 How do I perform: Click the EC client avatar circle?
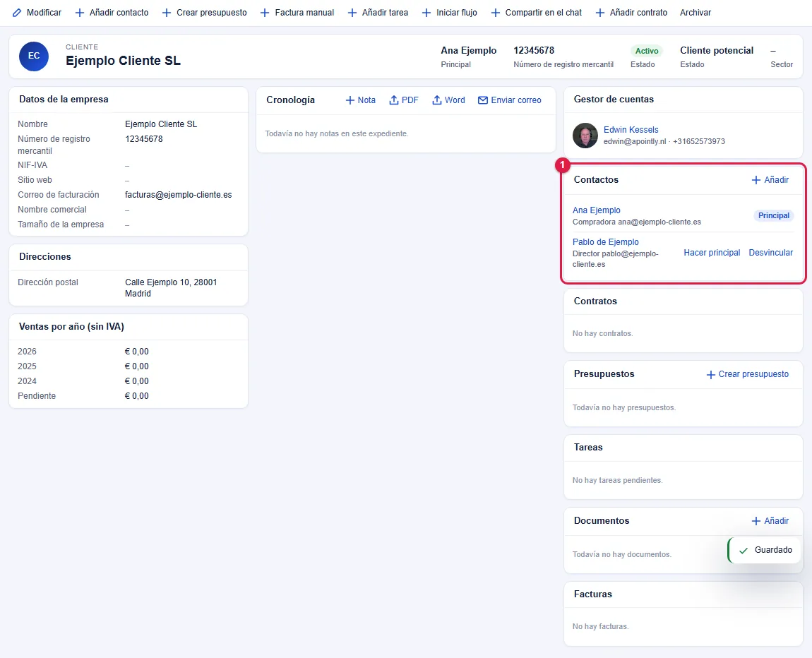pos(34,56)
